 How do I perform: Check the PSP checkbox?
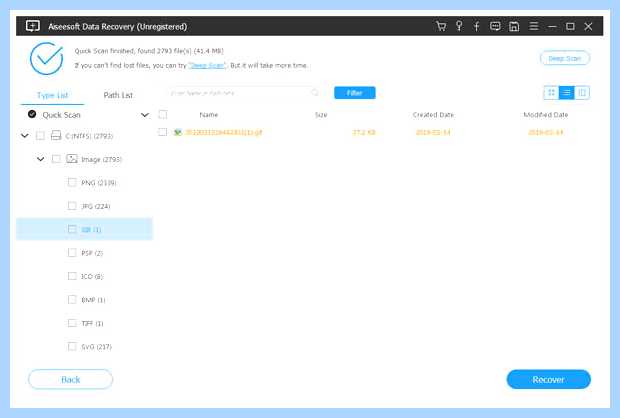72,252
